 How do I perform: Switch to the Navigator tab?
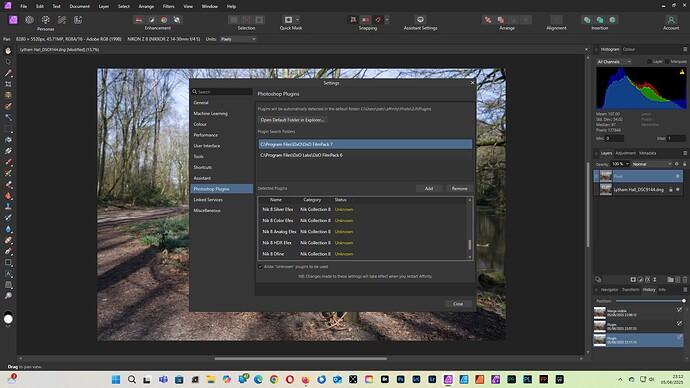click(x=609, y=289)
